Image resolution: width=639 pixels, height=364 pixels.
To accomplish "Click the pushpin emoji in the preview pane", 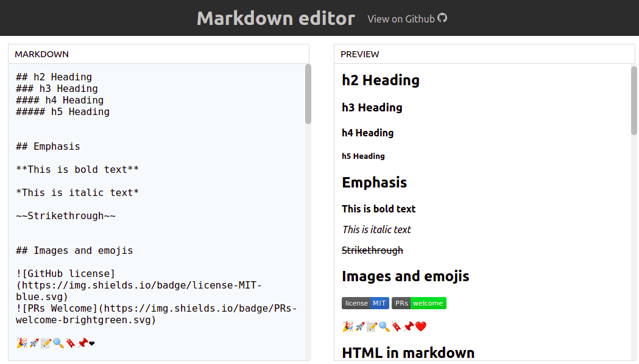I will [409, 326].
